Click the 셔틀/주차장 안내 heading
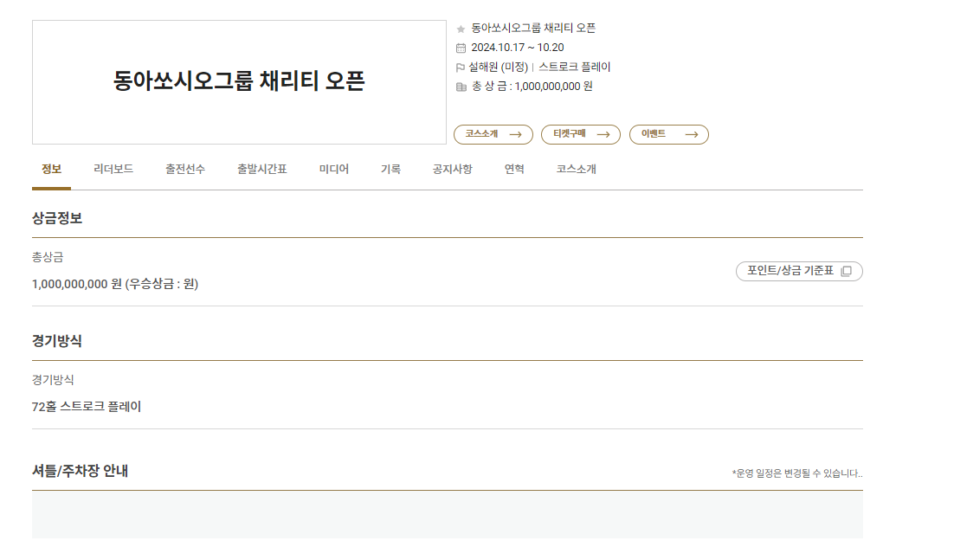954x560 pixels. (80, 471)
